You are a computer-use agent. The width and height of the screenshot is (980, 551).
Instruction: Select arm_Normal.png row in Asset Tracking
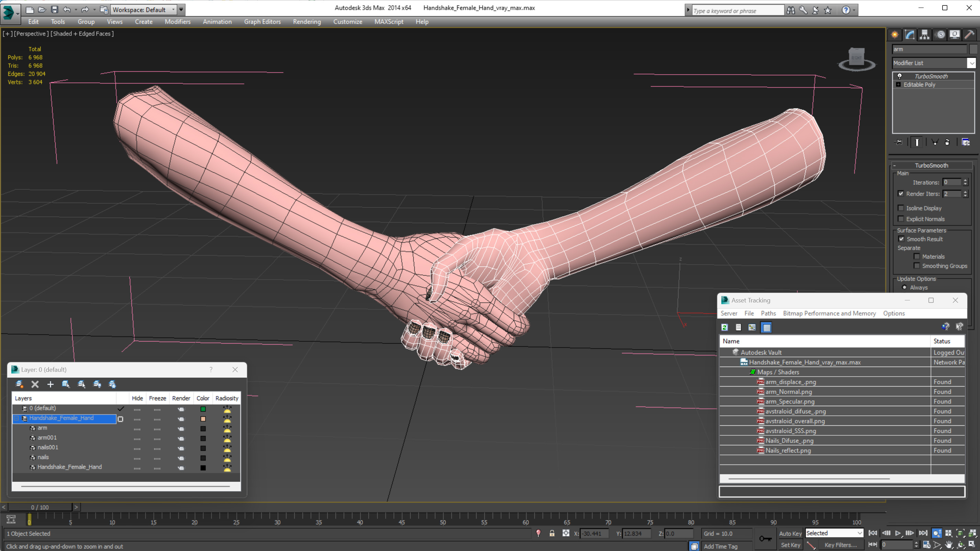tap(842, 391)
